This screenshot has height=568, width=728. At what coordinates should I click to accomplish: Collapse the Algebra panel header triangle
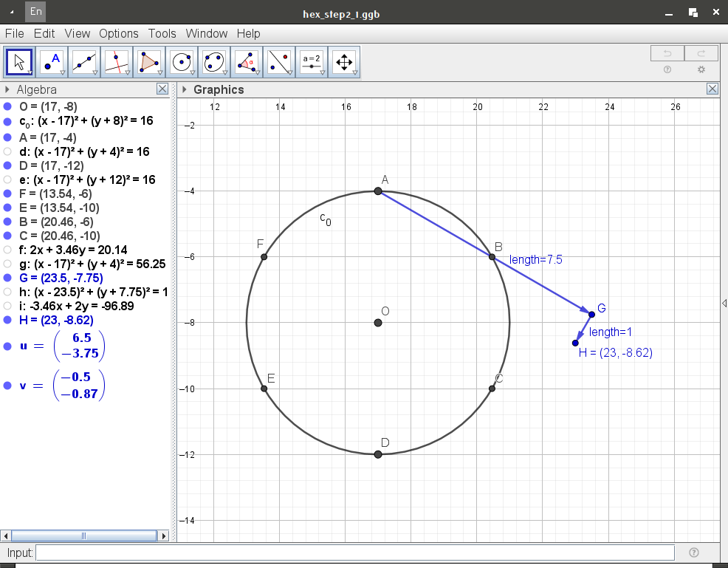pyautogui.click(x=7, y=89)
